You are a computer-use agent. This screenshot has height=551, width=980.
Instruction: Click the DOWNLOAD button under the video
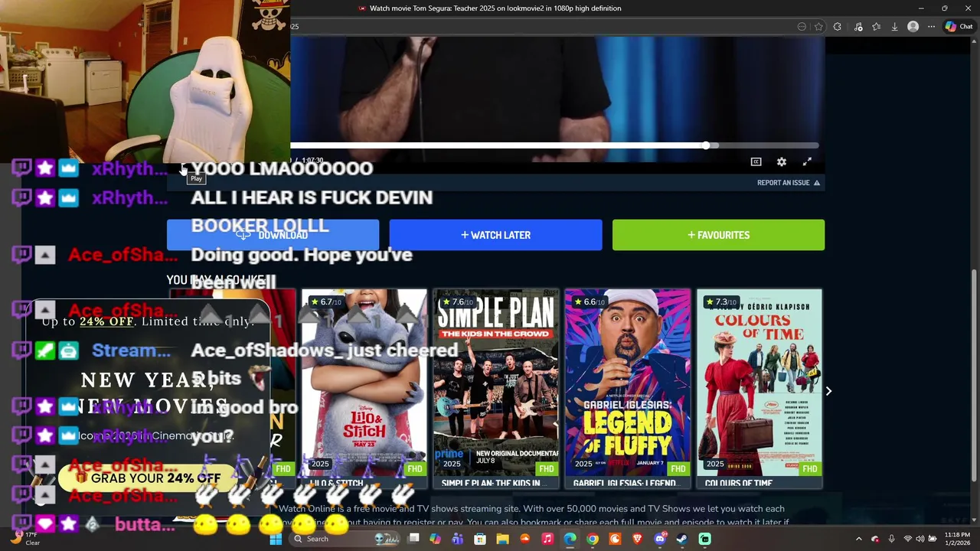point(273,235)
